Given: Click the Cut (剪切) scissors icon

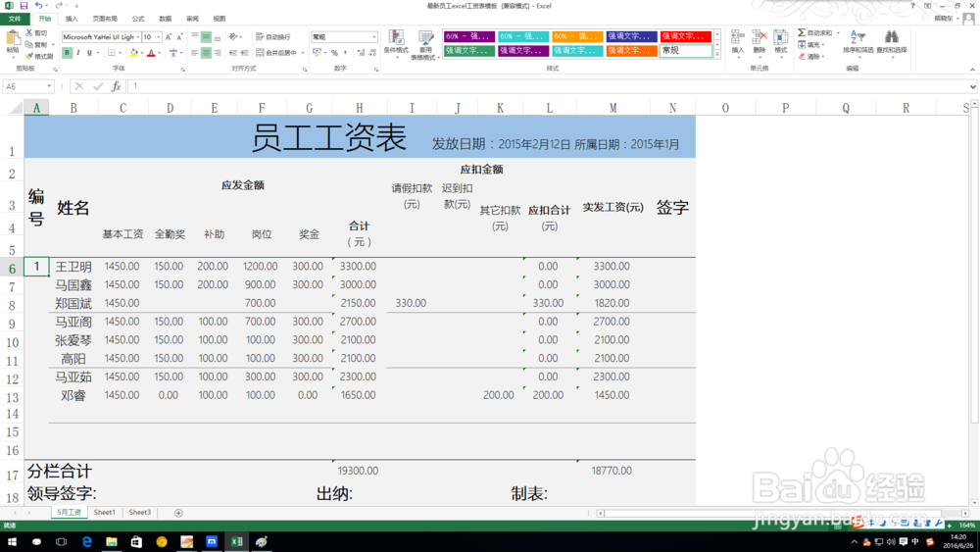Looking at the screenshot, I should click(x=29, y=32).
